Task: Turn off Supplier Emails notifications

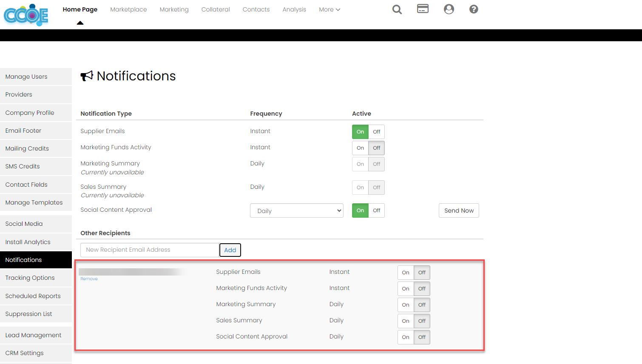Action: pos(376,132)
